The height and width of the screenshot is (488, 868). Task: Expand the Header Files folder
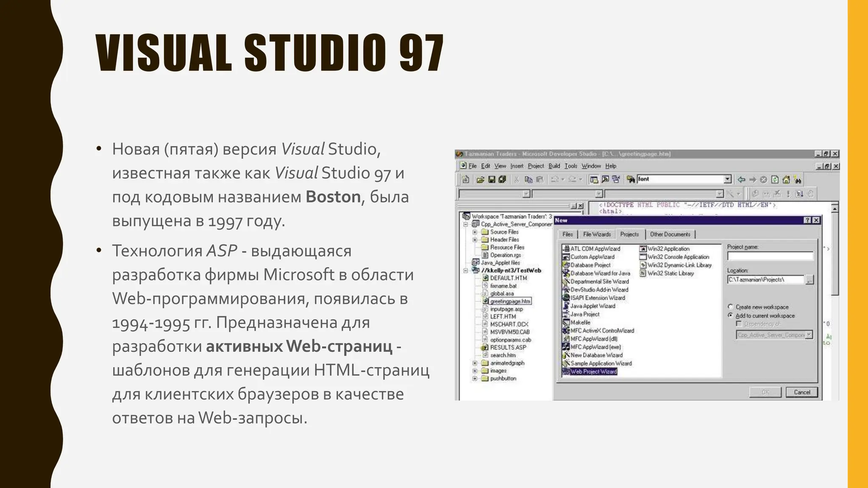(475, 240)
